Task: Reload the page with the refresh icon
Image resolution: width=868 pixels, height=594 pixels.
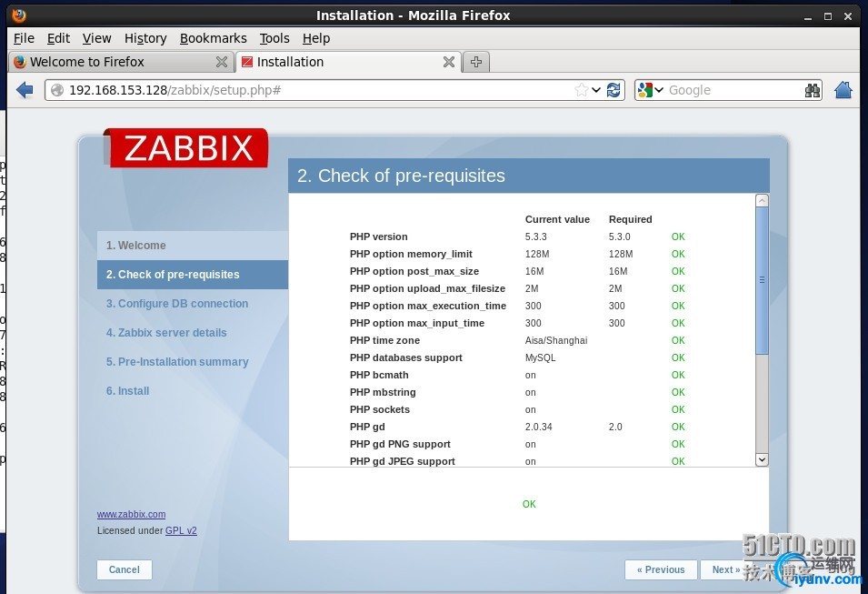Action: (x=614, y=90)
